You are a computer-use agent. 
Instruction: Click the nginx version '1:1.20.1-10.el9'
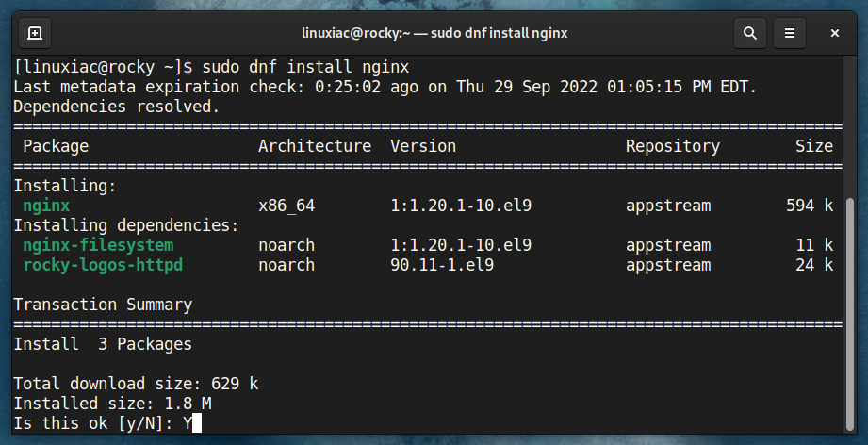point(461,206)
